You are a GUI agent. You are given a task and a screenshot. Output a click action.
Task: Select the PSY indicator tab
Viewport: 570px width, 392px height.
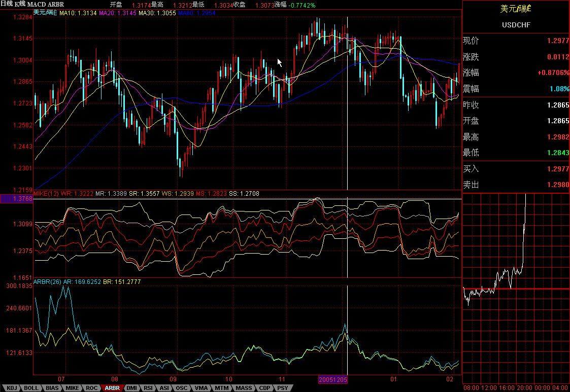(x=283, y=388)
